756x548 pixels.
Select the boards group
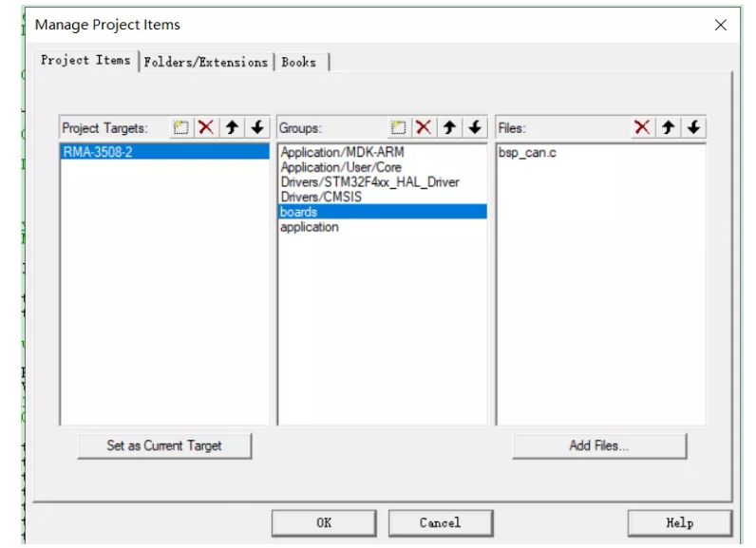click(x=383, y=212)
